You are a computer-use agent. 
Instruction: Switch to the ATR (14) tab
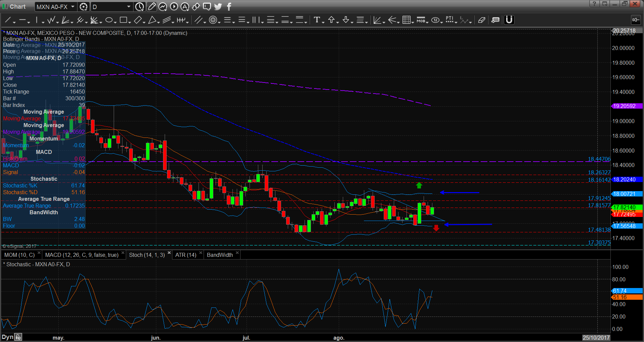click(x=186, y=255)
